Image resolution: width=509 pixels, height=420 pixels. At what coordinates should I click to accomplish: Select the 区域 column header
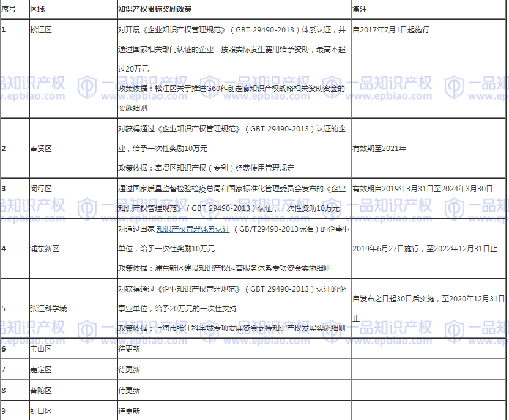(37, 9)
